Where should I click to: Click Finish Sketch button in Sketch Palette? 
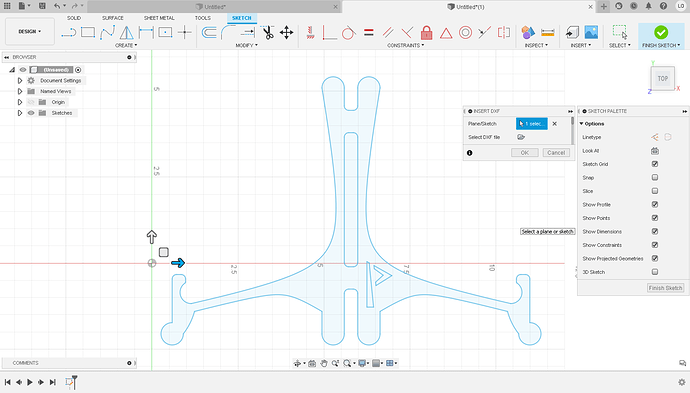pyautogui.click(x=665, y=288)
